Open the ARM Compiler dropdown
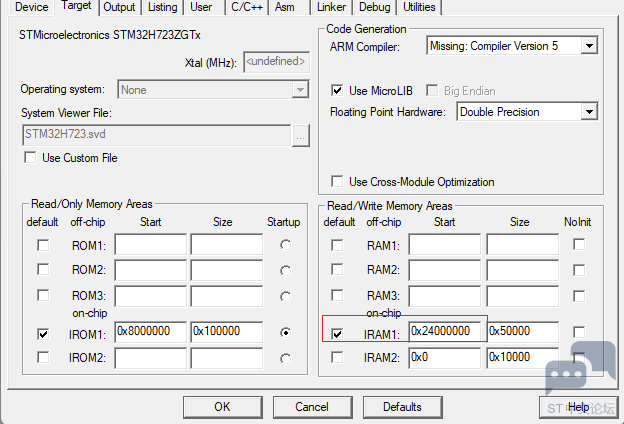This screenshot has height=424, width=624. 589,46
